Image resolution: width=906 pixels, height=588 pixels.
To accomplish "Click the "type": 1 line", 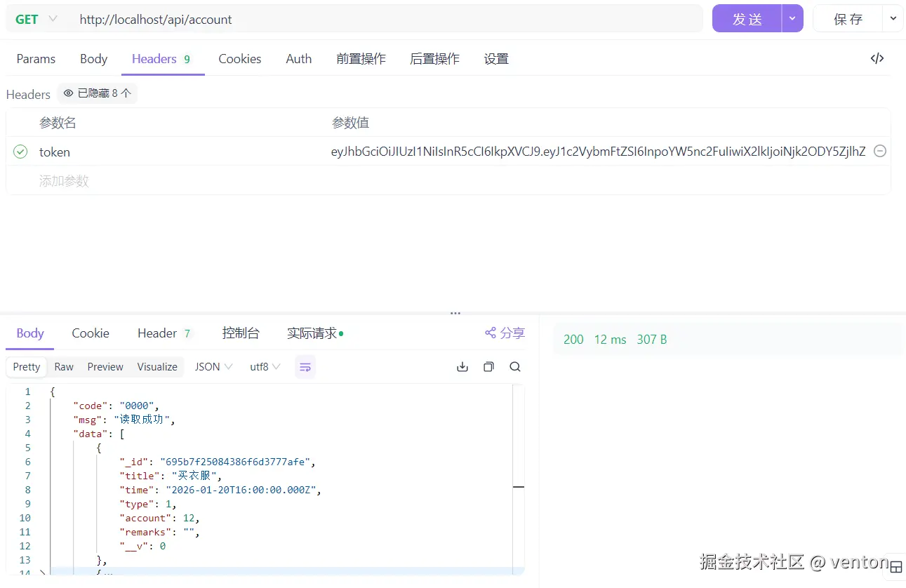I will click(x=148, y=504).
